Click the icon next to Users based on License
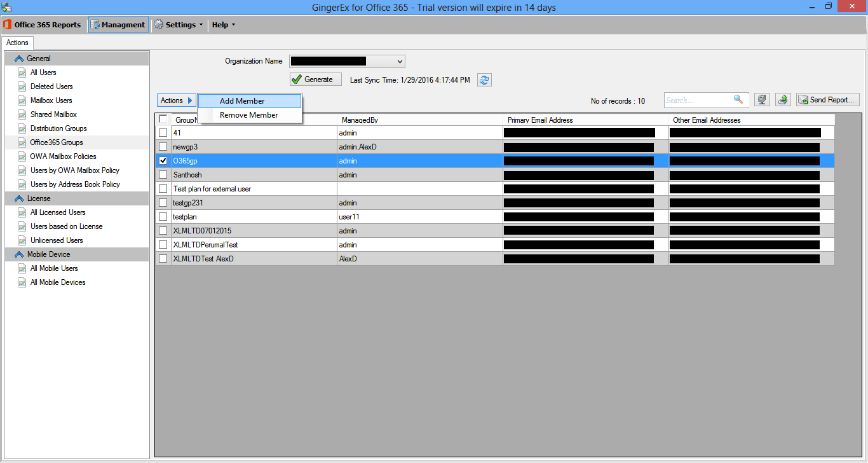Image resolution: width=868 pixels, height=463 pixels. pyautogui.click(x=22, y=226)
